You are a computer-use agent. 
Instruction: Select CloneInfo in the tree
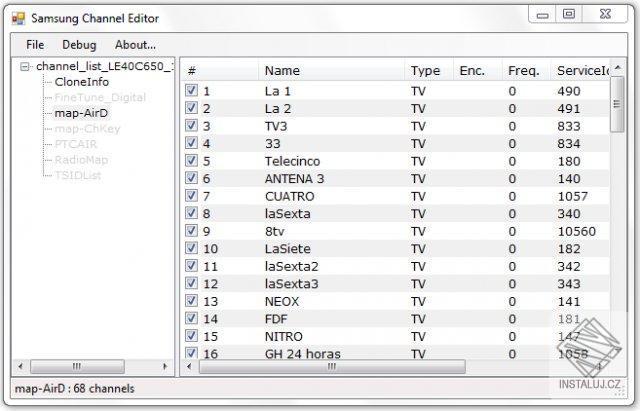82,82
